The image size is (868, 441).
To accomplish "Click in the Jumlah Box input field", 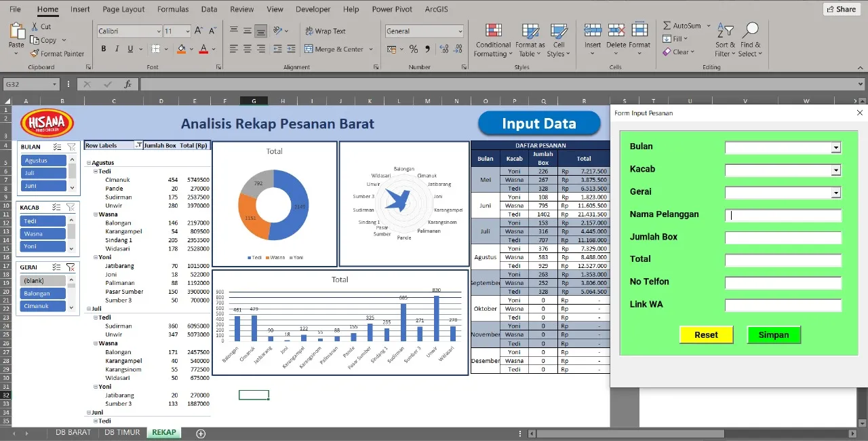I will 783,237.
